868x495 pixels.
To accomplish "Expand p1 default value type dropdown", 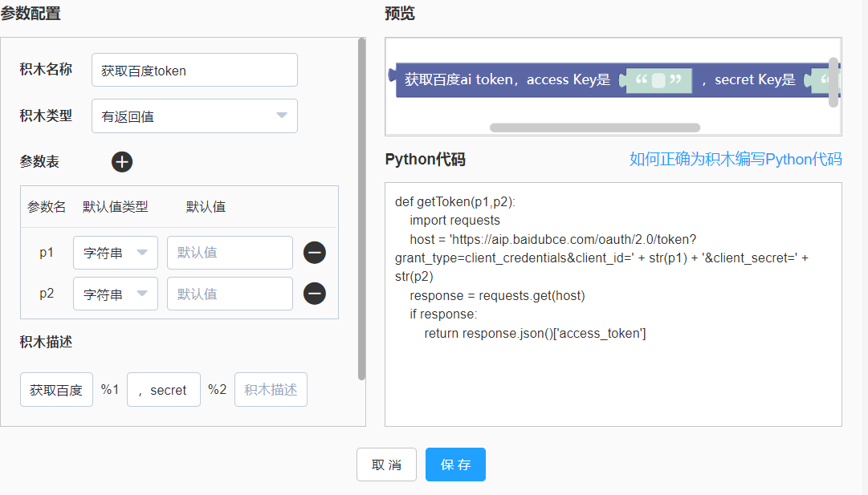I will [116, 253].
